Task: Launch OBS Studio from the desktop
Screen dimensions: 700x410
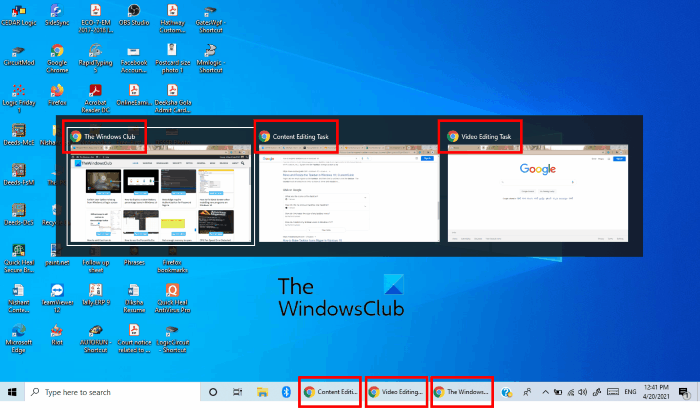Action: (x=134, y=15)
